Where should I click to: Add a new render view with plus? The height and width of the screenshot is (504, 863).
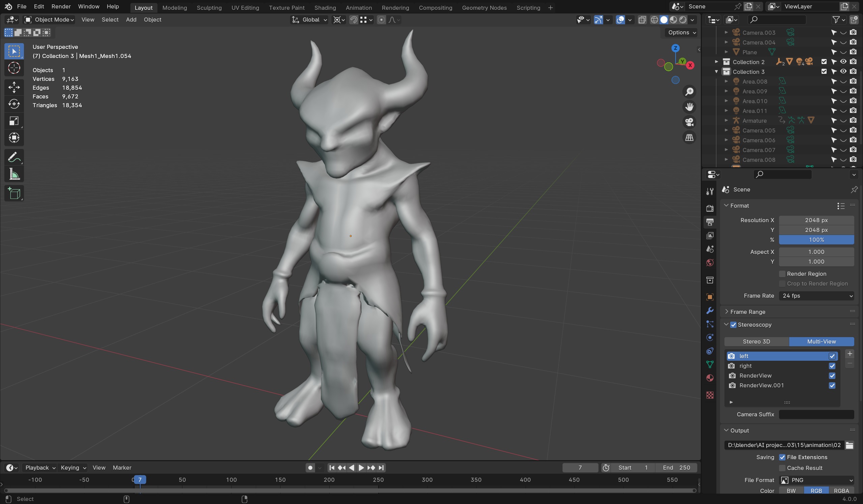click(849, 354)
